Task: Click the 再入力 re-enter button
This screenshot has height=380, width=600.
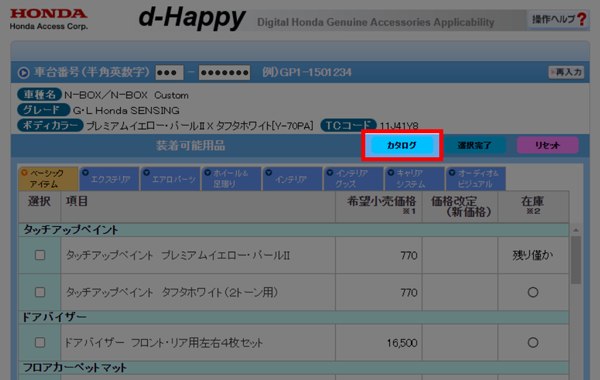Action: point(567,72)
